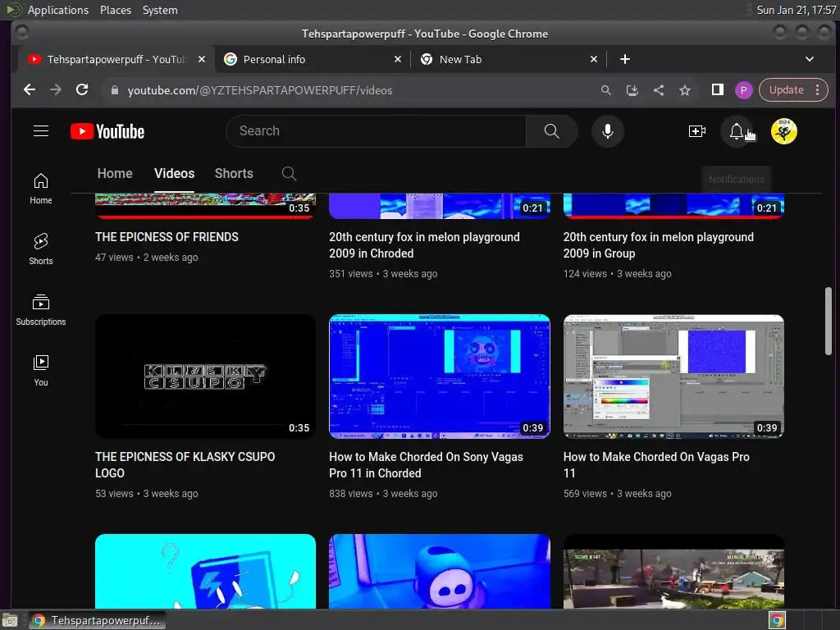The image size is (840, 630).
Task: Open Shorts in the sidebar
Action: coord(41,249)
